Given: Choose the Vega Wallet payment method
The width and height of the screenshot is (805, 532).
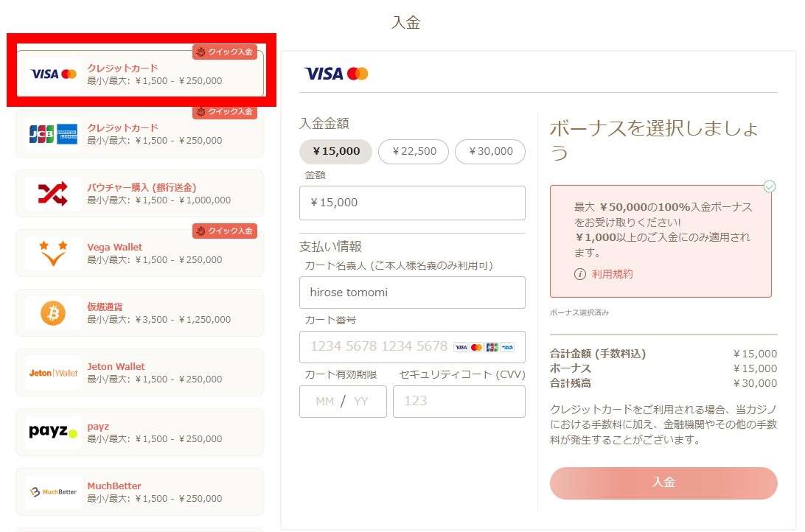Looking at the screenshot, I should pos(140,253).
